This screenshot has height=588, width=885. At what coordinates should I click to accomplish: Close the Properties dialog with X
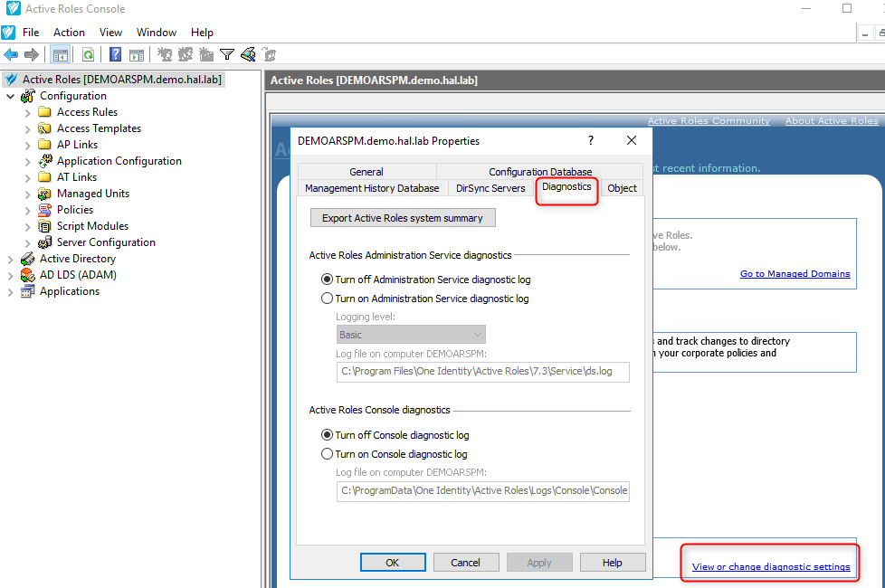pos(632,140)
